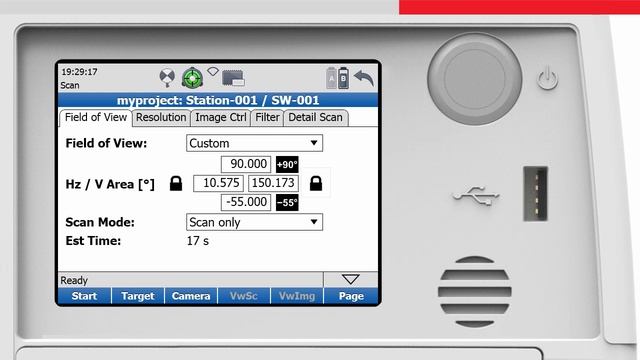Push the large round hardware button
The height and width of the screenshot is (360, 640).
[x=474, y=79]
